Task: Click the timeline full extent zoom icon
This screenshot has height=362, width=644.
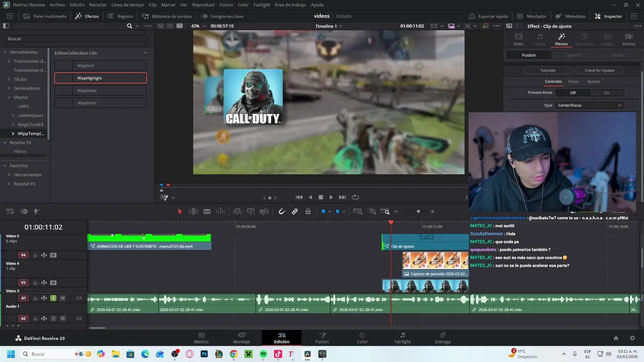Action: tap(358, 212)
